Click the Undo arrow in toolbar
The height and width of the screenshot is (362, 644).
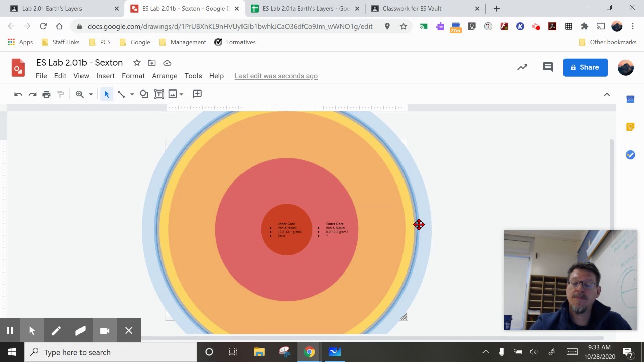coord(18,94)
